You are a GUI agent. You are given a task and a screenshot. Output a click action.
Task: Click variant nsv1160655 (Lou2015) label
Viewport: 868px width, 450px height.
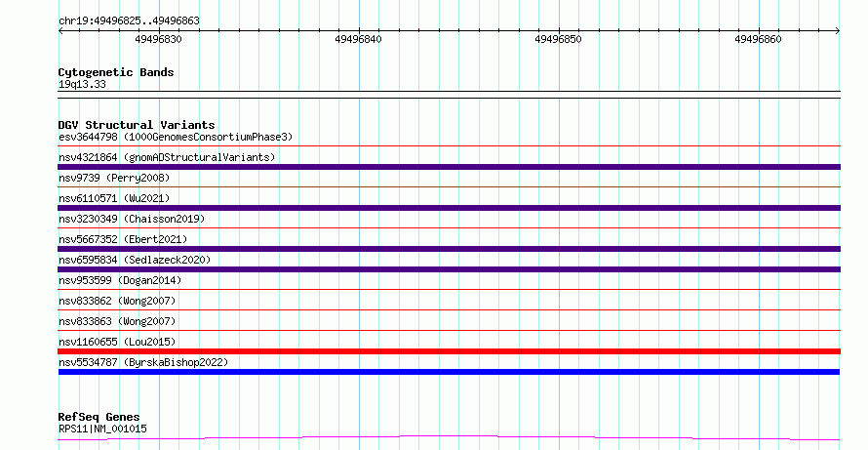[117, 342]
